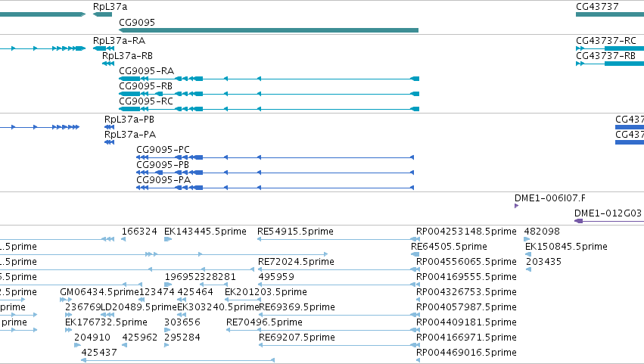The height and width of the screenshot is (364, 644).
Task: Select the 482098 EST arrow marker
Action: tap(527, 239)
